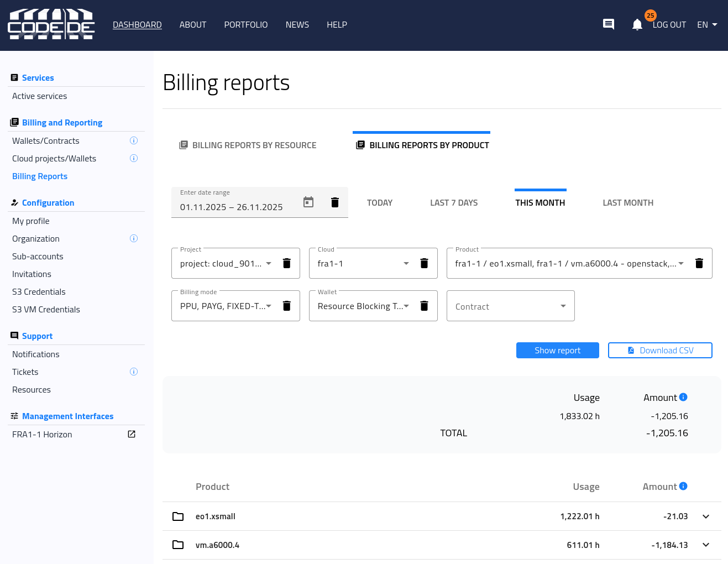Expand the eo1.xsmall product row

(705, 516)
